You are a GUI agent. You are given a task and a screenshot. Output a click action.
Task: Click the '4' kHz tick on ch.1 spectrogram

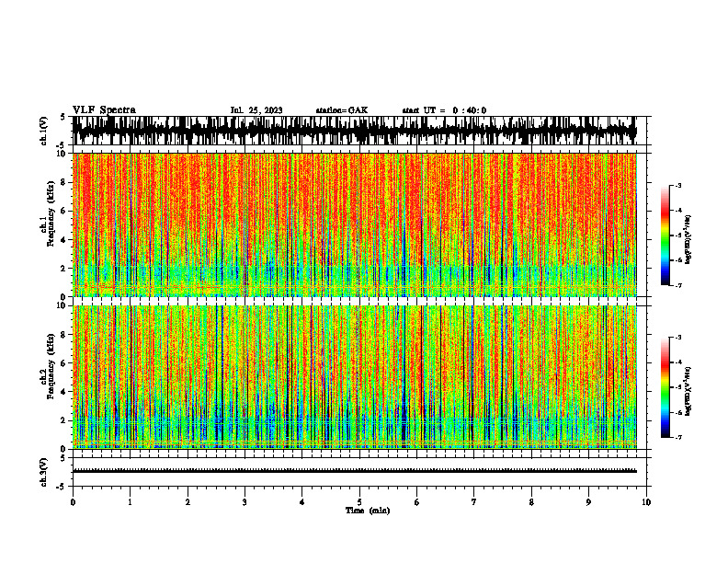coord(64,240)
